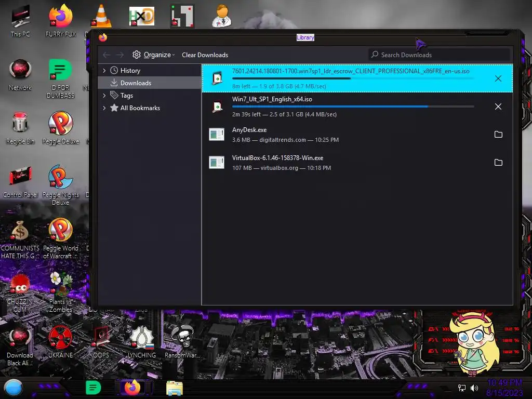Click the VirtualBox-6.1.46-158378-Win.exe file name
The image size is (532, 399).
pyautogui.click(x=277, y=158)
